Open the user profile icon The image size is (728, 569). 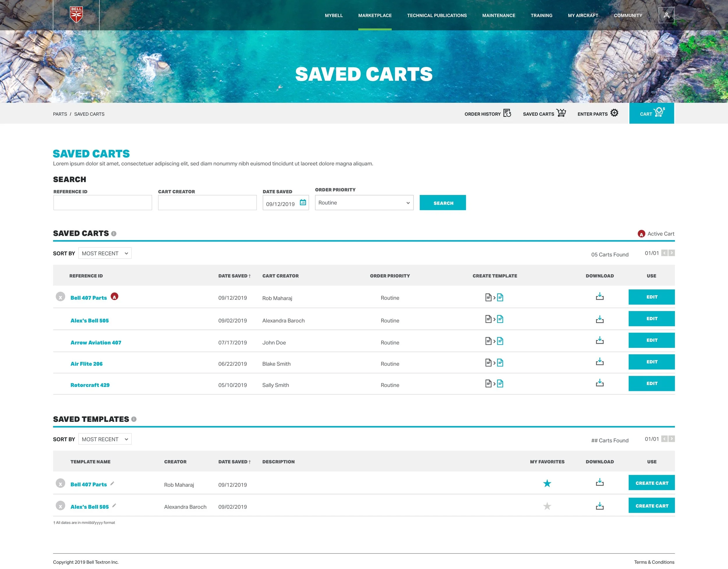point(666,15)
